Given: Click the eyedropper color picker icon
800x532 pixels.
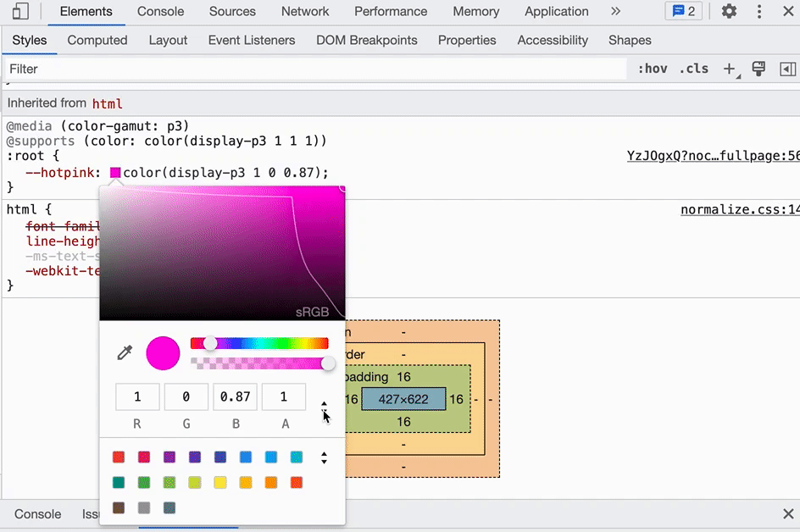Looking at the screenshot, I should [x=125, y=352].
